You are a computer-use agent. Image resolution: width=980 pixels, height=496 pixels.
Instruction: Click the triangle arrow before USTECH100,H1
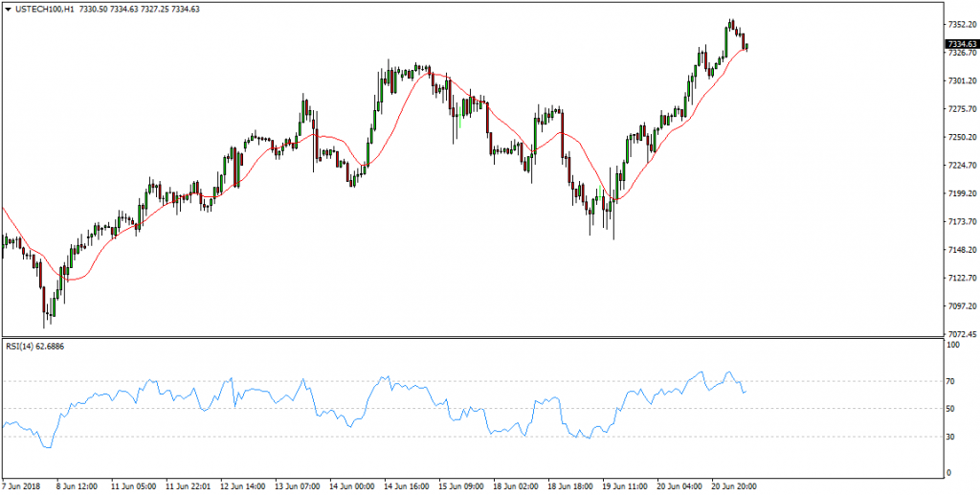(7, 8)
